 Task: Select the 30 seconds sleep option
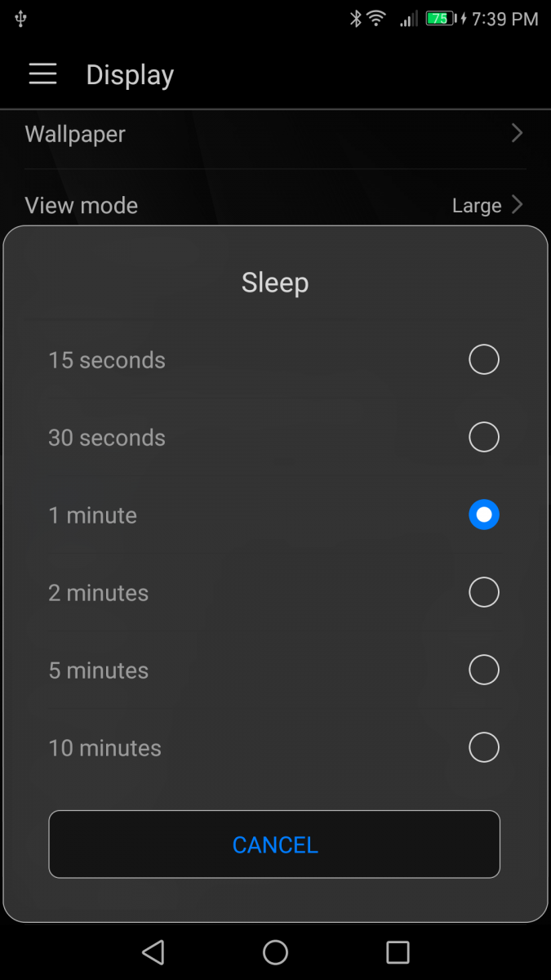(484, 437)
